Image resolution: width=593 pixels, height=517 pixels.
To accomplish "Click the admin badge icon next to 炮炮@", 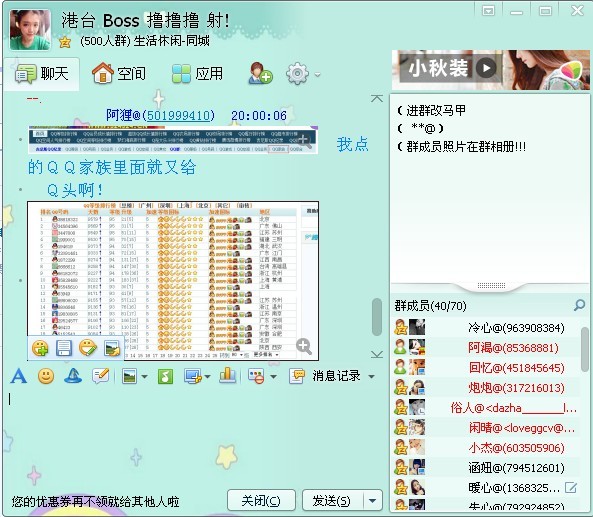I will coord(401,387).
